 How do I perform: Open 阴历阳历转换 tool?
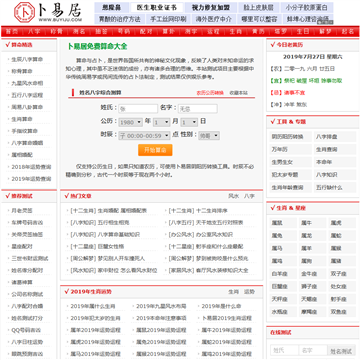[291, 137]
